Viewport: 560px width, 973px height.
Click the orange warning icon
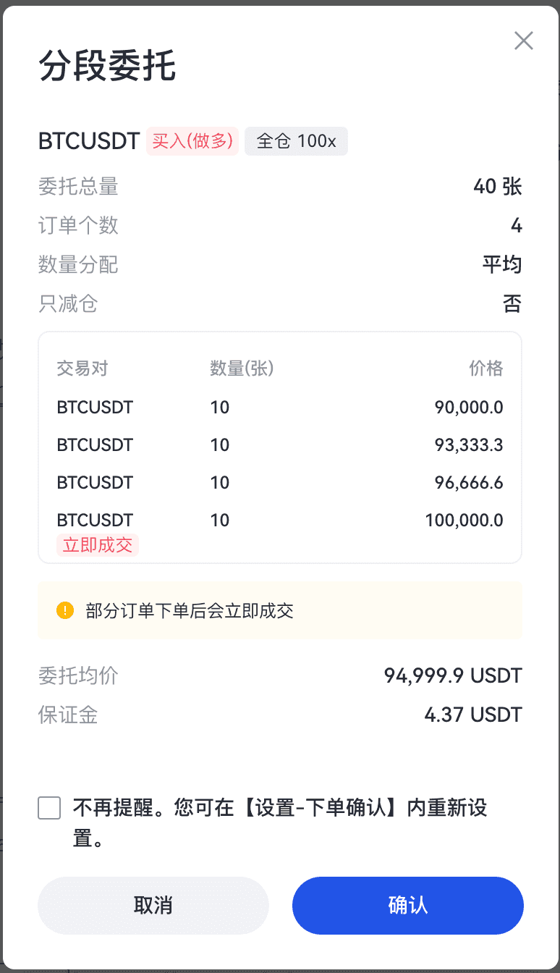(x=65, y=610)
